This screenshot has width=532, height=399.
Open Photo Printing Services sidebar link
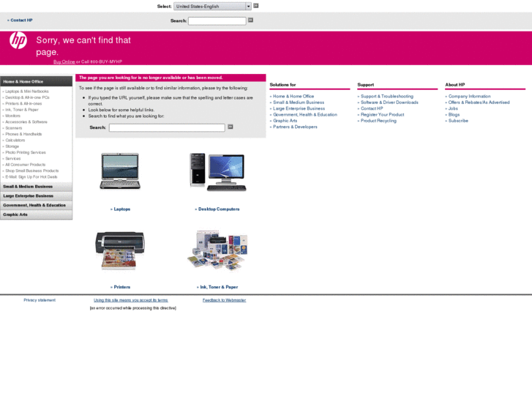[26, 152]
